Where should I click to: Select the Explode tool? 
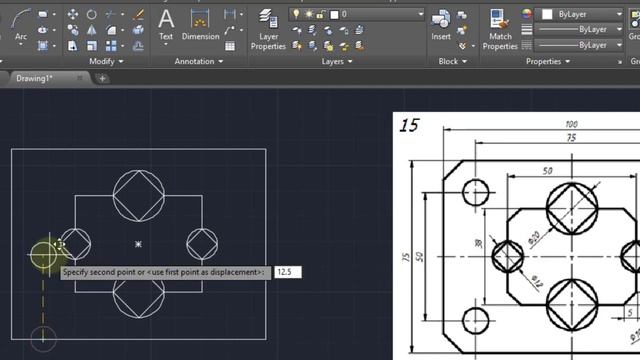click(138, 30)
